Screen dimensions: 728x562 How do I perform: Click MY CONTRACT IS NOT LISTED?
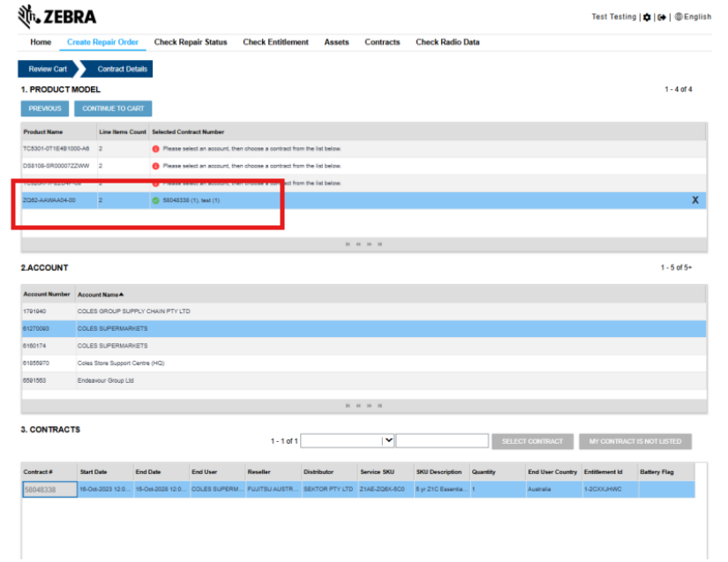(x=635, y=441)
